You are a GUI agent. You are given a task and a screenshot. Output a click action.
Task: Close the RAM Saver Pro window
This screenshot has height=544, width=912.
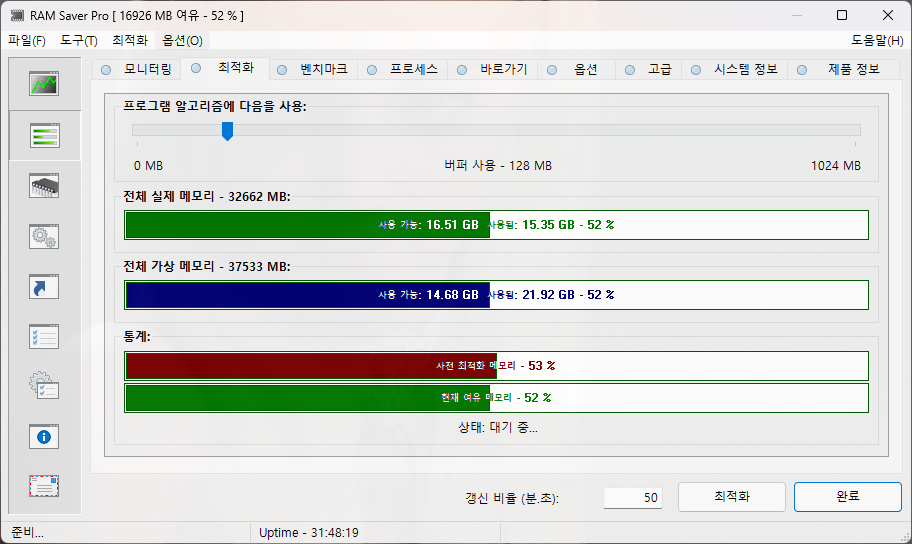tap(888, 15)
